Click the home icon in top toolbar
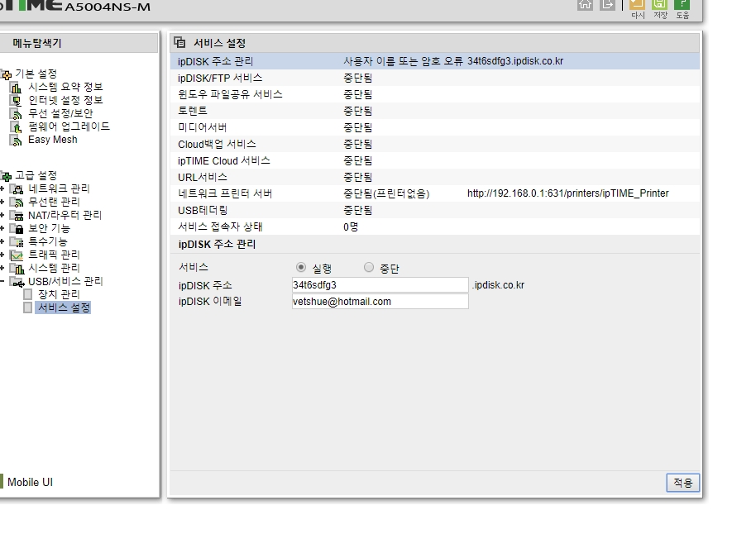The height and width of the screenshot is (534, 756). click(x=585, y=4)
